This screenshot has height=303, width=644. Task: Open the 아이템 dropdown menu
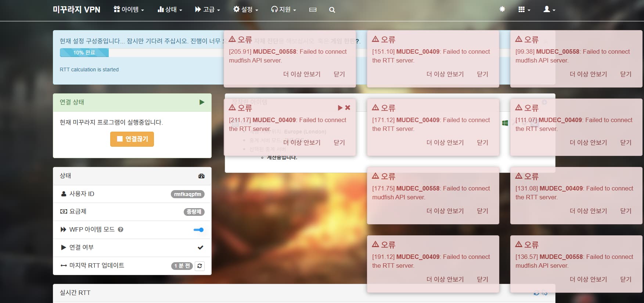click(x=129, y=10)
